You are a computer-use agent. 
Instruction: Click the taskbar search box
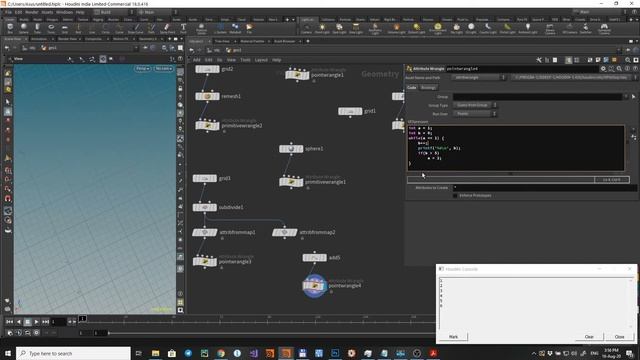point(73,353)
